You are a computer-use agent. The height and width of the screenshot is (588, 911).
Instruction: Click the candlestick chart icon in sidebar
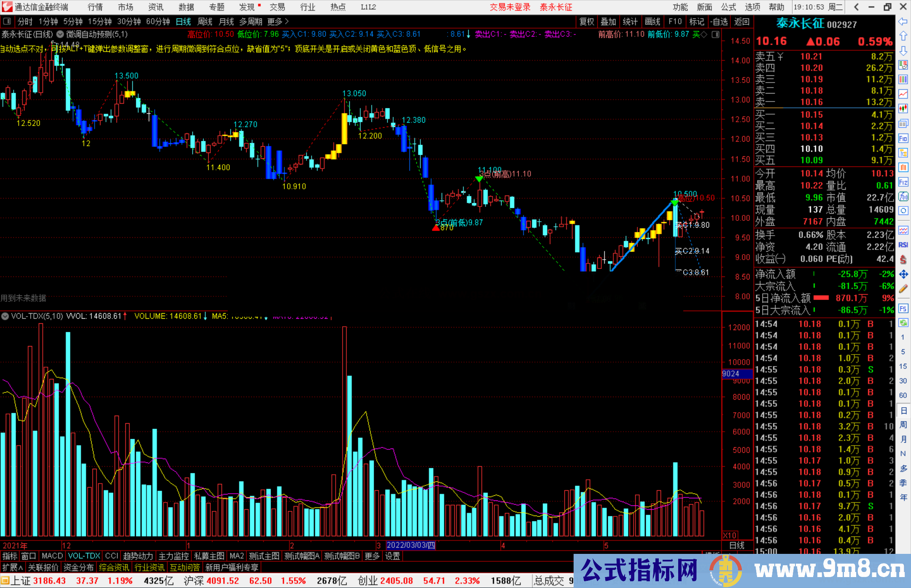pyautogui.click(x=903, y=108)
